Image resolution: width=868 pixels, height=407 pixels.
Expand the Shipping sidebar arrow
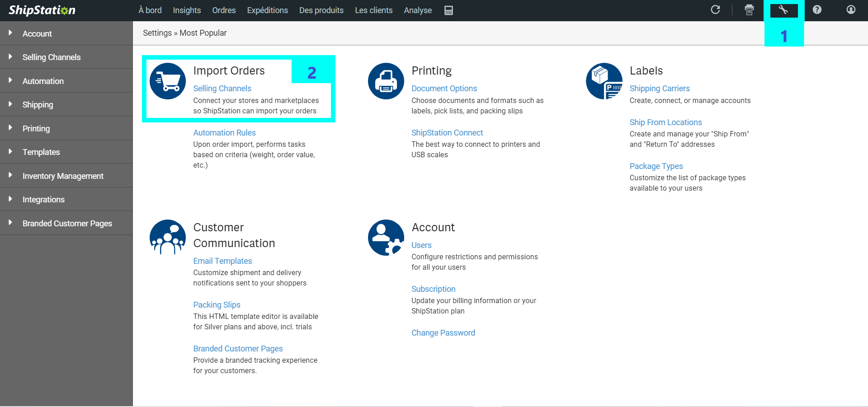10,104
